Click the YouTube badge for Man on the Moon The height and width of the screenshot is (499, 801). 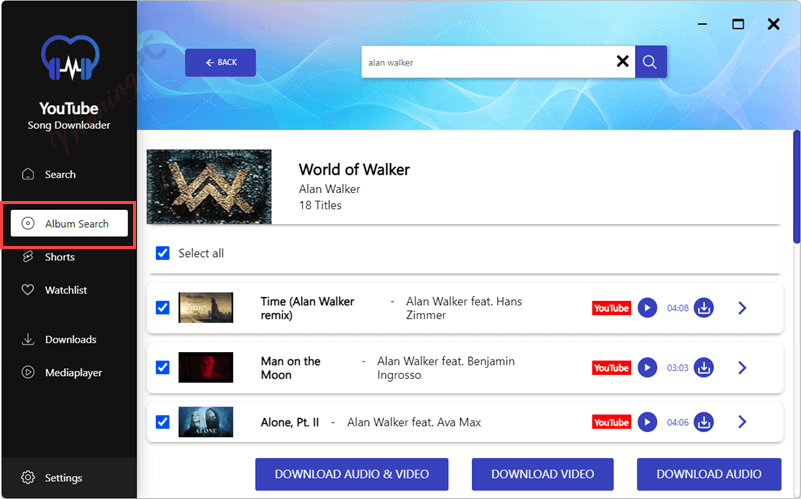(x=611, y=368)
